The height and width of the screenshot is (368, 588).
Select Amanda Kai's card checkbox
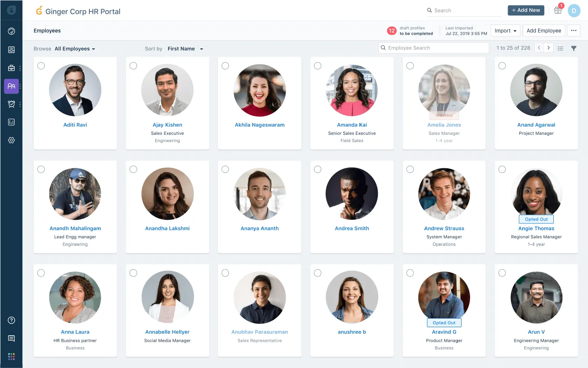[x=318, y=66]
